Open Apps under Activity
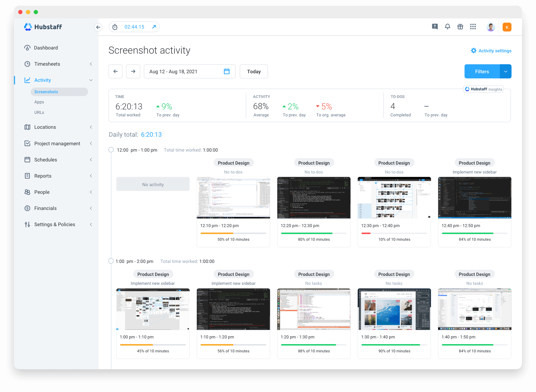Screen dimensions: 536x392 coord(39,102)
